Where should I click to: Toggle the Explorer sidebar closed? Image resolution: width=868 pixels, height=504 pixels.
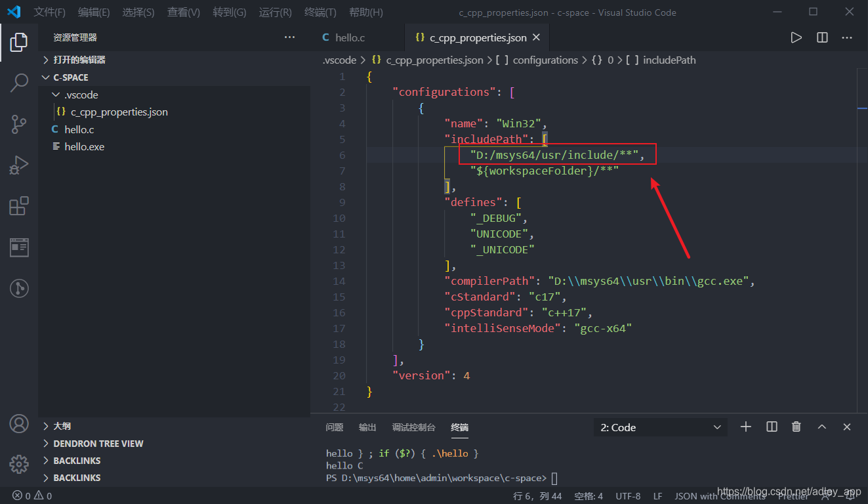point(18,41)
